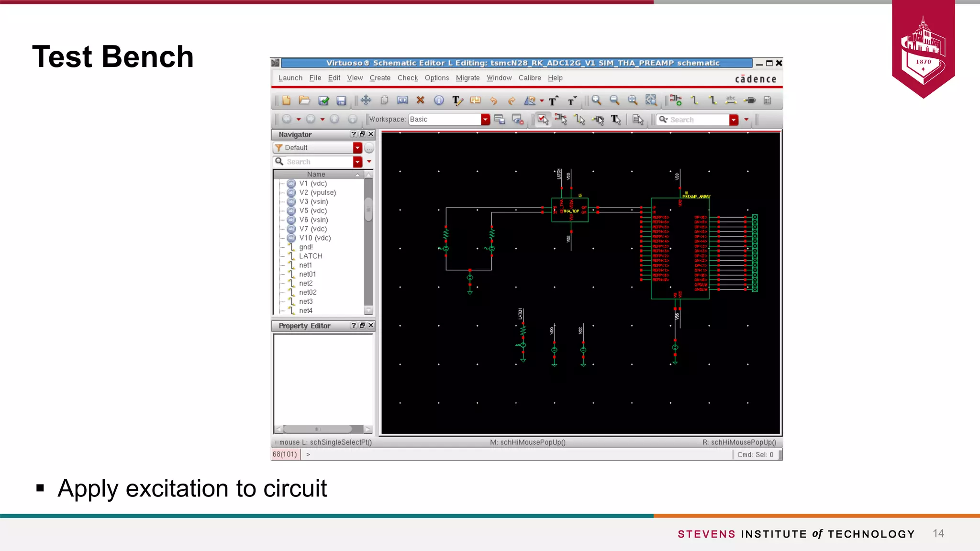Click the Property Editor horizontal scrollbar
This screenshot has height=551, width=980.
318,429
